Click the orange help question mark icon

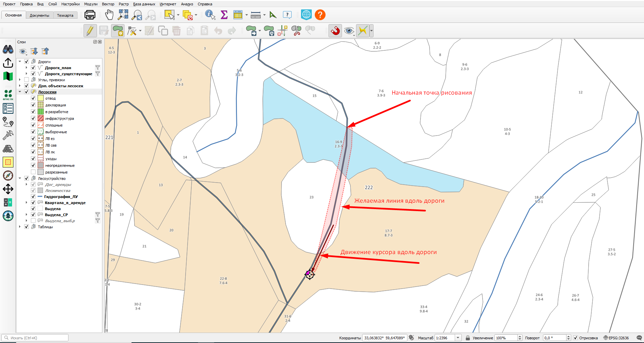(x=320, y=15)
